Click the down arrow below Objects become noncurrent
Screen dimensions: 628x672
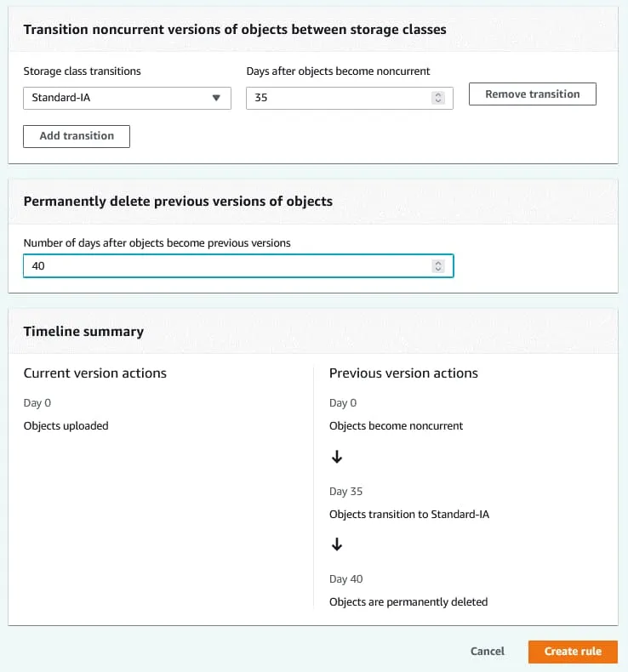point(337,457)
